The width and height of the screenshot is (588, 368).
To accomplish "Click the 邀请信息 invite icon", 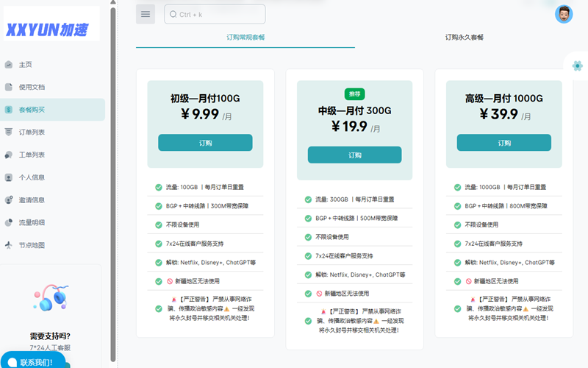I will (x=9, y=200).
